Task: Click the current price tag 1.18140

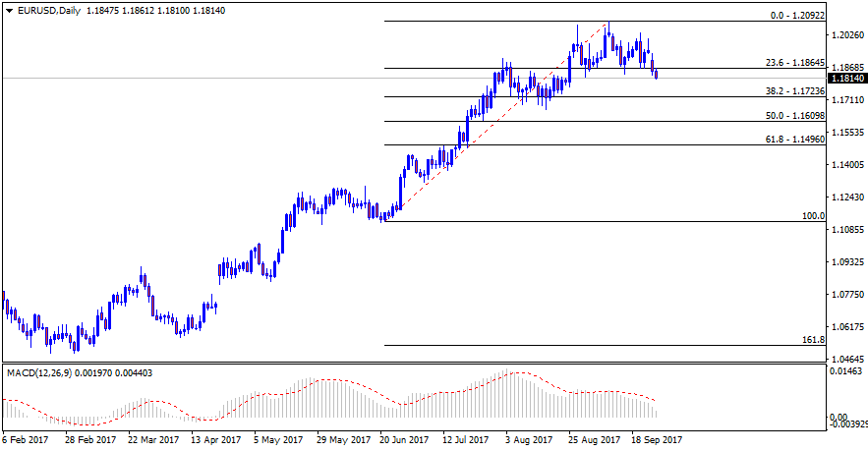Action: [x=846, y=78]
